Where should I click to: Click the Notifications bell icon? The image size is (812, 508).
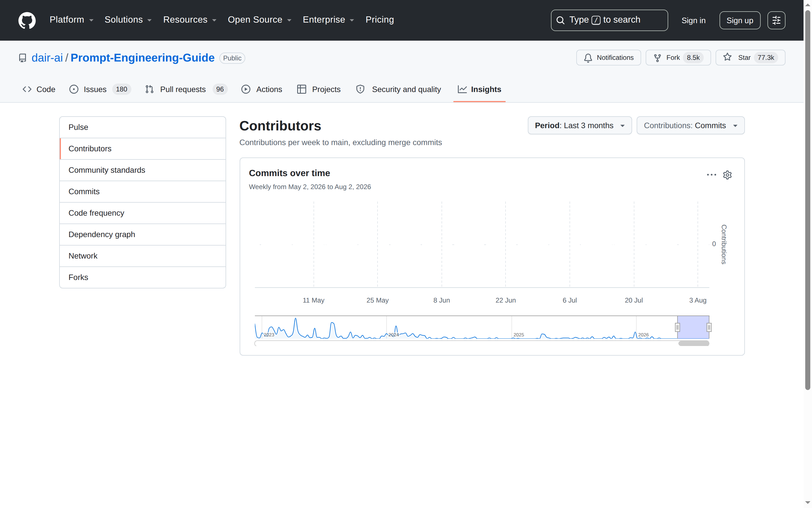(588, 58)
